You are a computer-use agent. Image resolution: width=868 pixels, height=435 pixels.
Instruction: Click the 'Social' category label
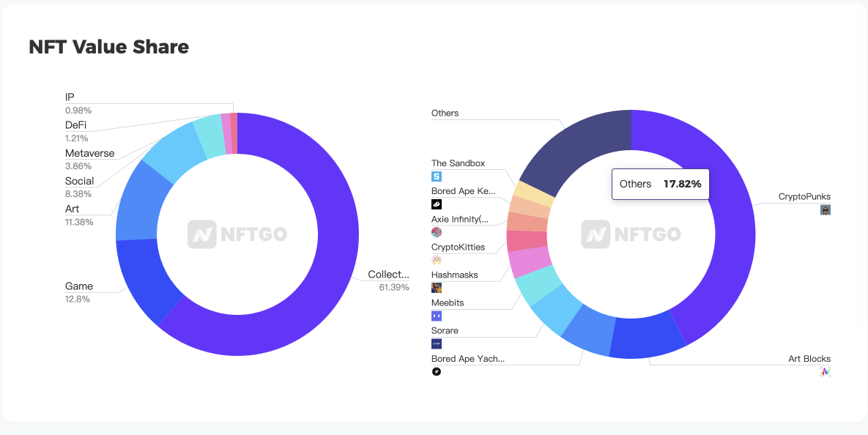[79, 181]
